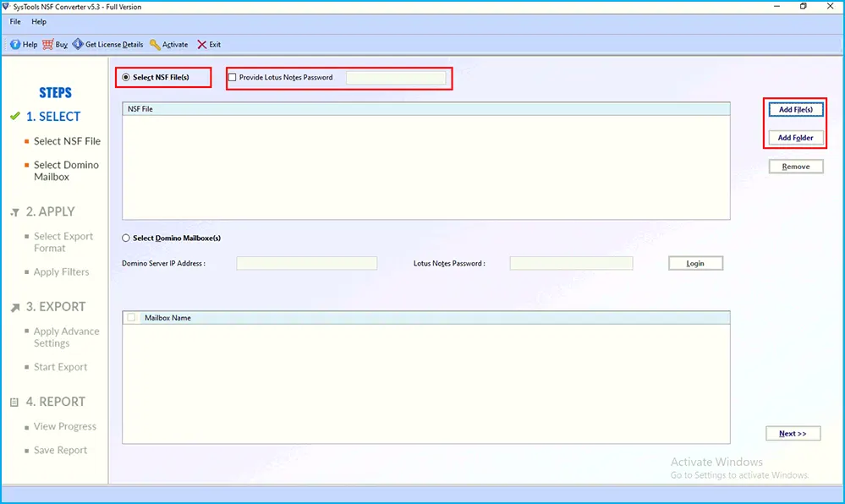Click the 'Apply Advance Settings' step
The image size is (845, 504).
pos(66,337)
